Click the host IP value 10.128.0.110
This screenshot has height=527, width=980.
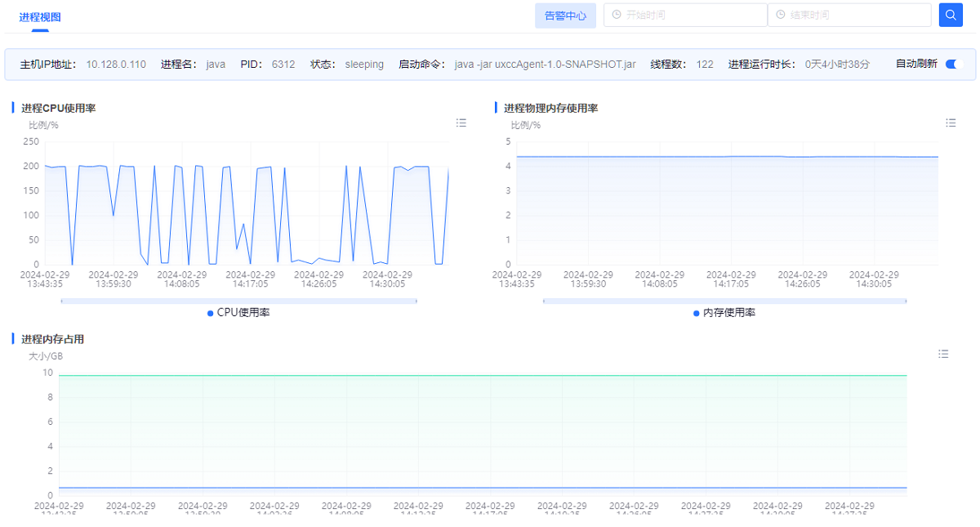(x=116, y=64)
